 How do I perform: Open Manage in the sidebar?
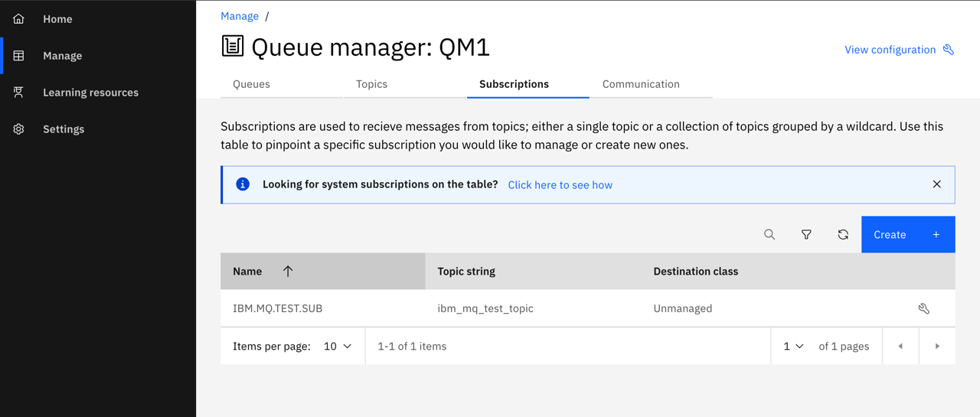(x=98, y=56)
